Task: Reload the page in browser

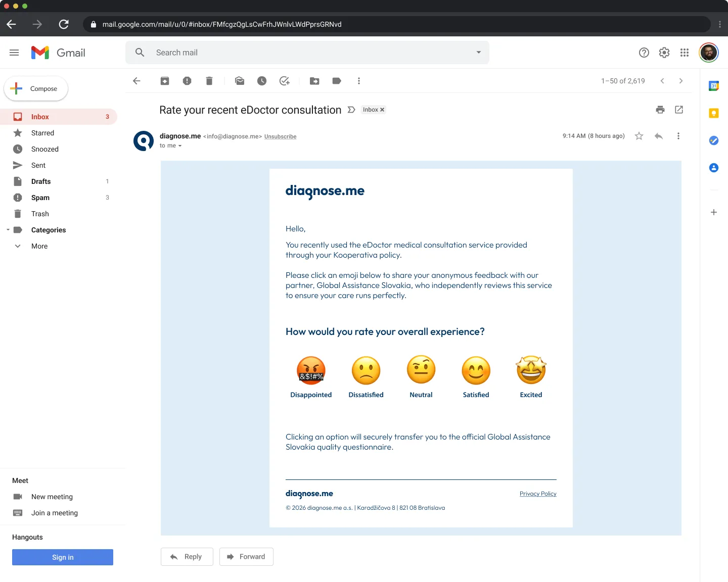Action: coord(64,24)
